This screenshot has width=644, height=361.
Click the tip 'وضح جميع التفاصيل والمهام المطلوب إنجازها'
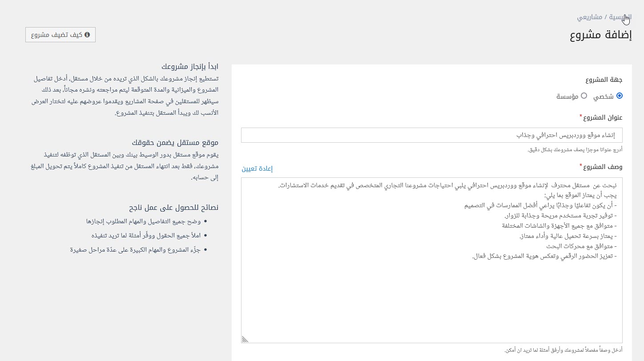144,221
